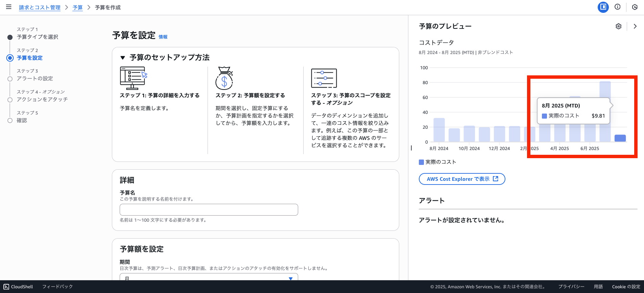Image resolution: width=644 pixels, height=293 pixels.
Task: Open フィードバック in footer
Action: point(57,287)
